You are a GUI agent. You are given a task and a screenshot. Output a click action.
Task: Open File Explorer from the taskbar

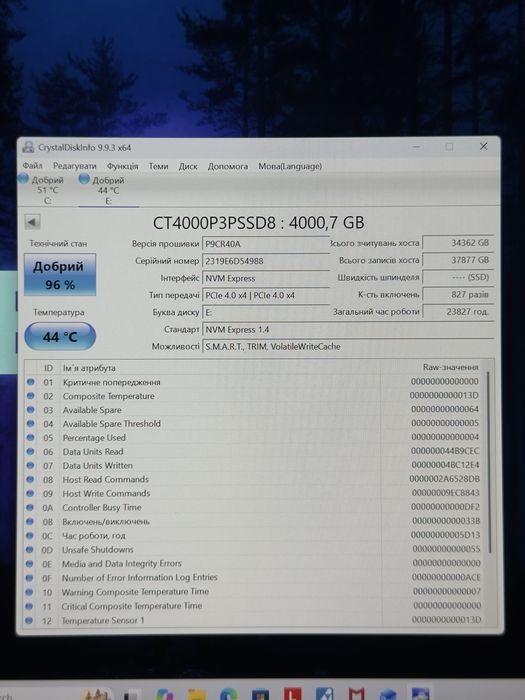pos(196,695)
